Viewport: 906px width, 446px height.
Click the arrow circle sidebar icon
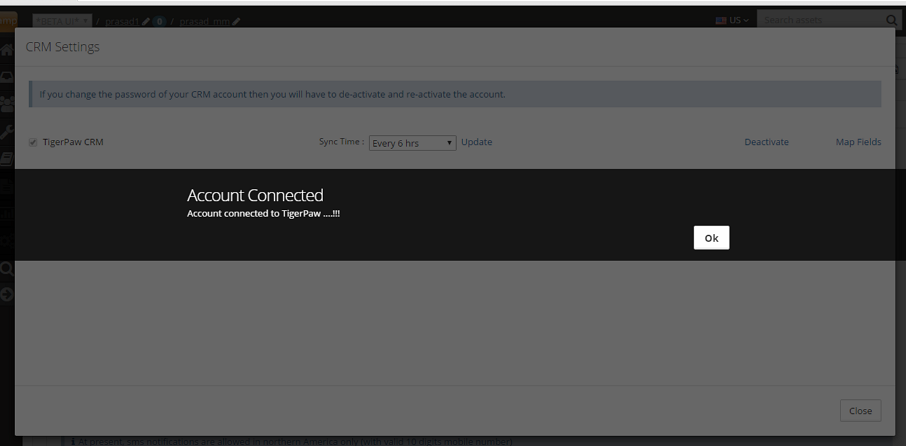7,295
